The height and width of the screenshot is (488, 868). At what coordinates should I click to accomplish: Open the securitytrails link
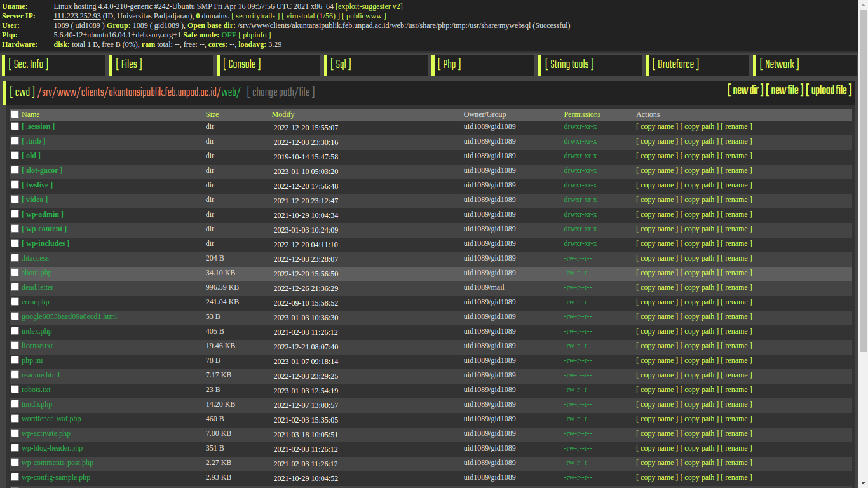[256, 16]
